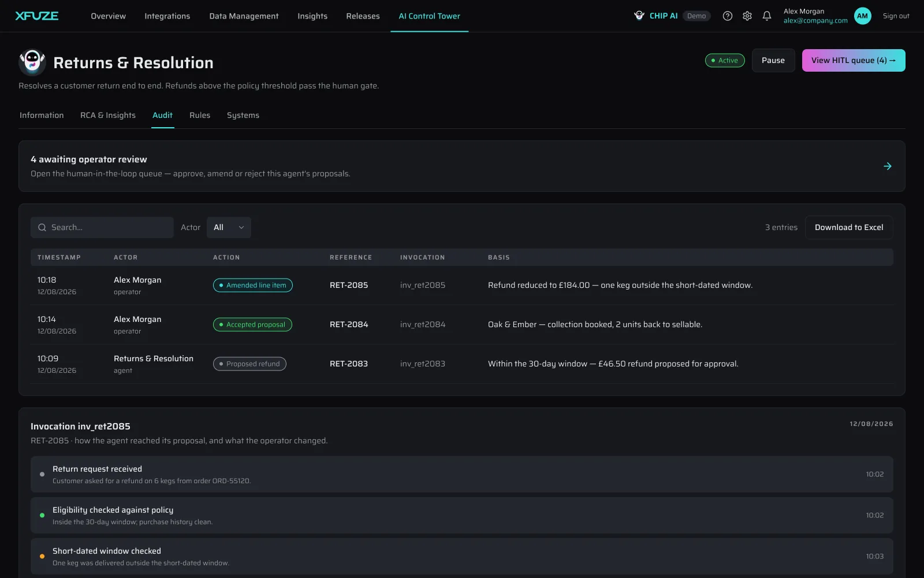Open Short-dated window checked step

pos(462,557)
